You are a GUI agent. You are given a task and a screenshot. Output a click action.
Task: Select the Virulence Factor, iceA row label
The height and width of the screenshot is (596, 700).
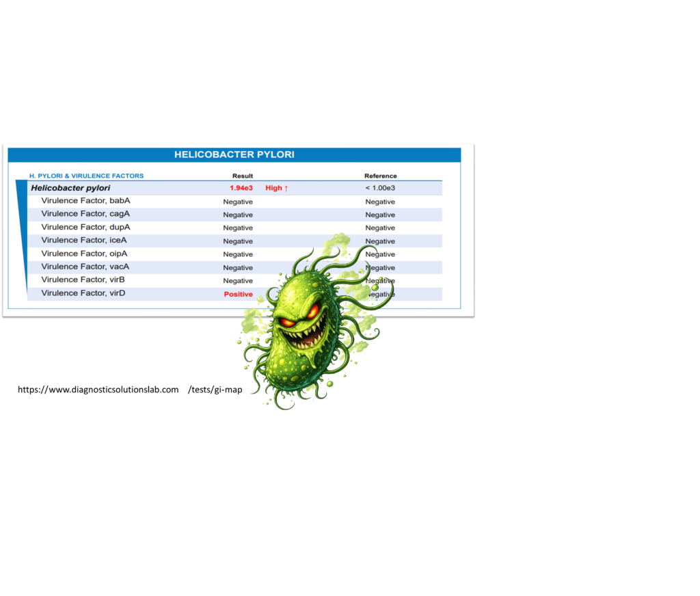[x=84, y=240]
